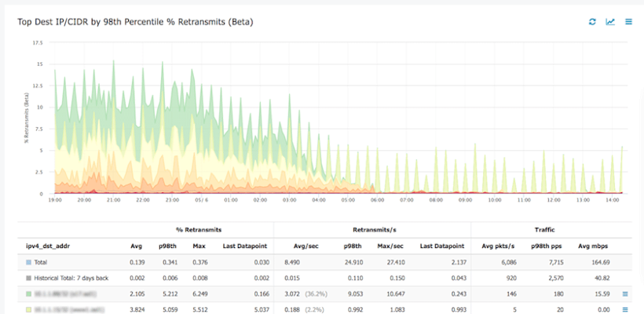Click the 14:00 time axis label

tap(612, 200)
